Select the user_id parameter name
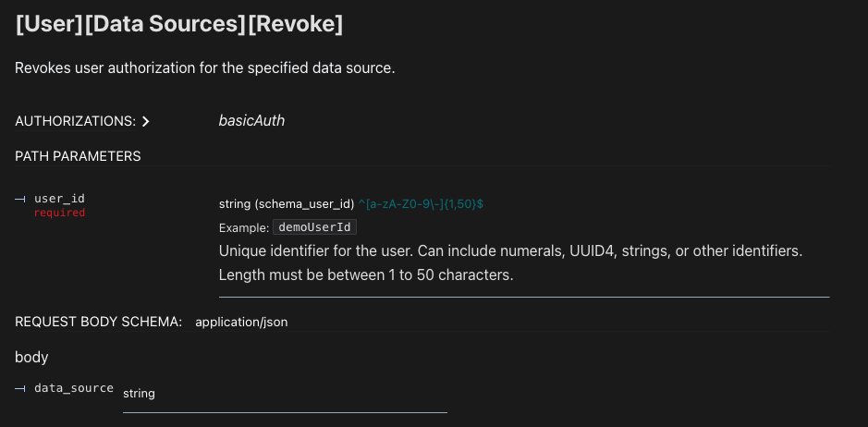868x427 pixels. point(59,199)
